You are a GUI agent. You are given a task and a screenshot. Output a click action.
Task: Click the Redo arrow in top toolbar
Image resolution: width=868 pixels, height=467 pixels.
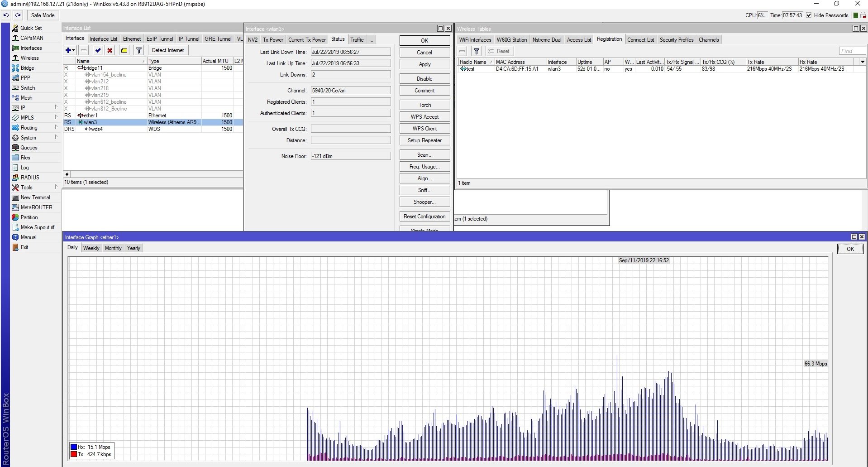(x=18, y=15)
